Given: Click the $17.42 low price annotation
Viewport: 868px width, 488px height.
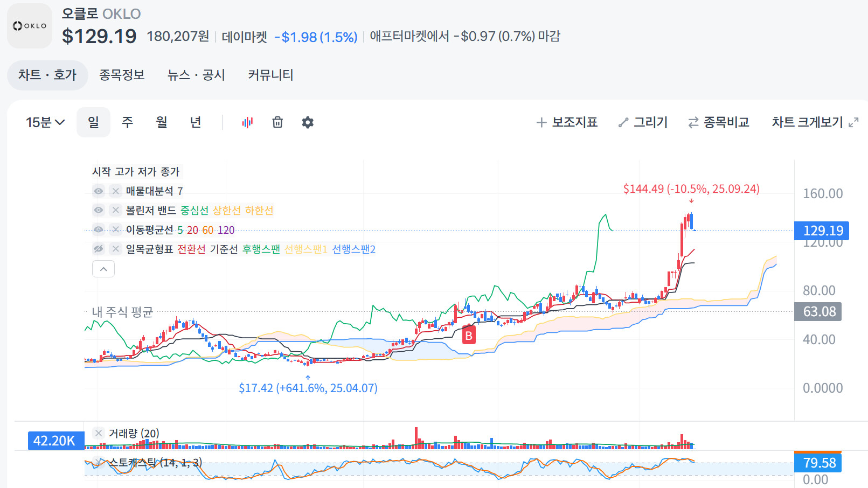Looking at the screenshot, I should coord(308,388).
